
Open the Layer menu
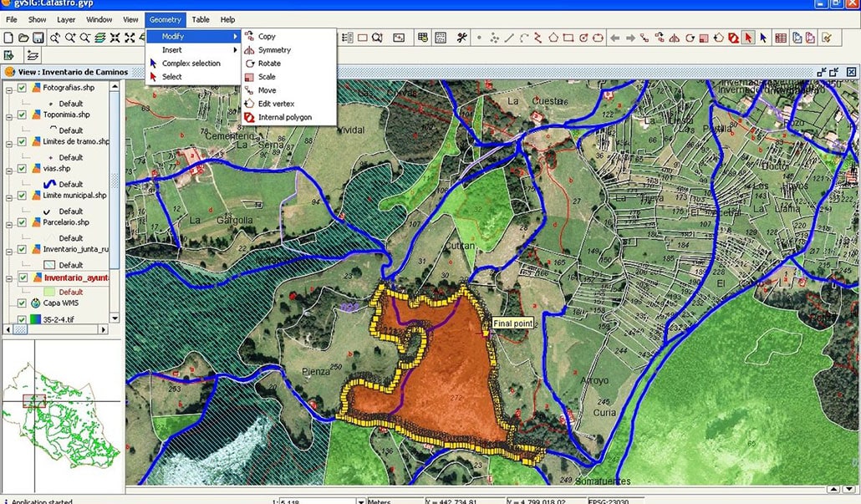pos(66,19)
